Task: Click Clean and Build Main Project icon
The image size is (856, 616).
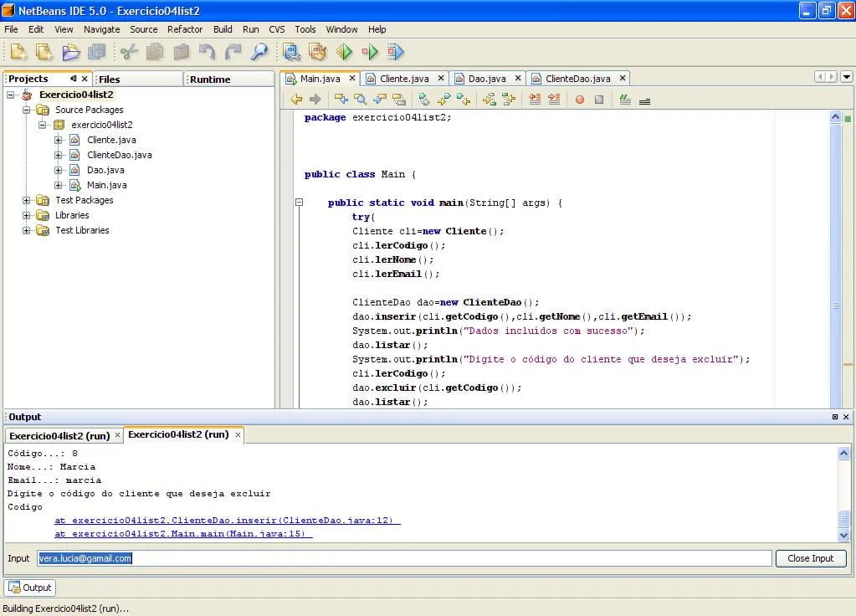Action: [317, 52]
